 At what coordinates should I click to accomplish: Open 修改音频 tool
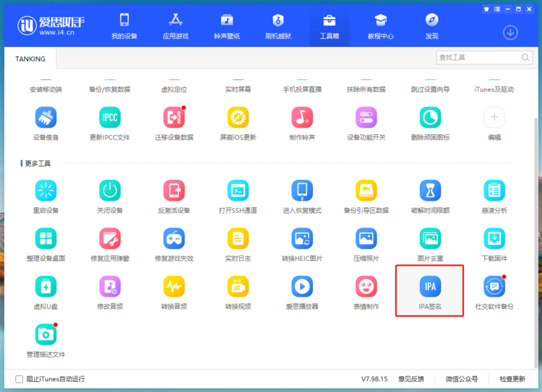pos(110,287)
